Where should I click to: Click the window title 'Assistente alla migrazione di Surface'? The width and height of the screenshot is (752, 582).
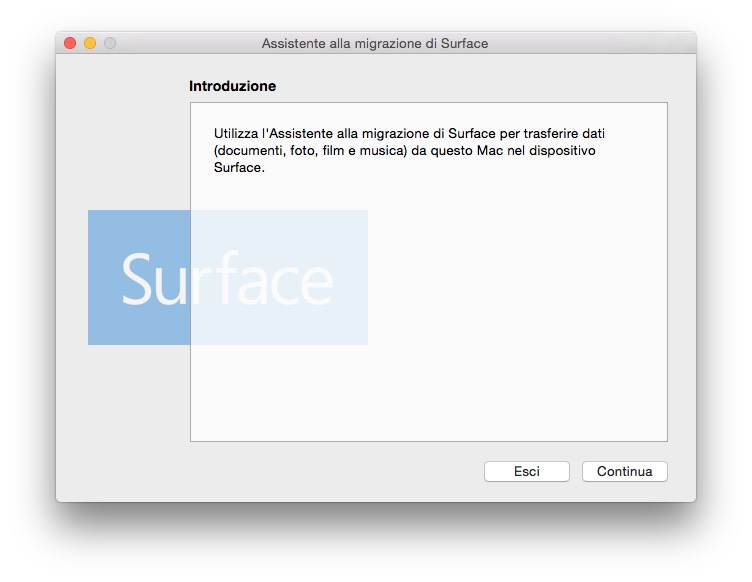pos(375,44)
